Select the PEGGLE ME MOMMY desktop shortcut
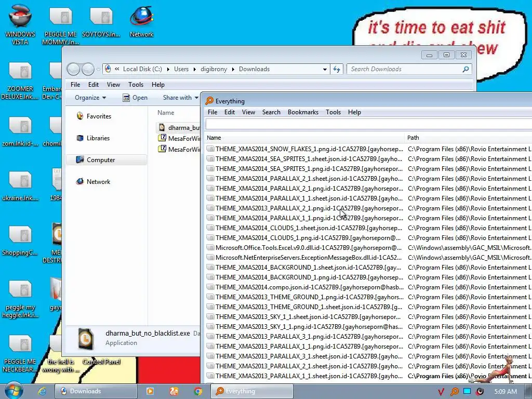Screen dimensions: 532x399 (x=60, y=24)
